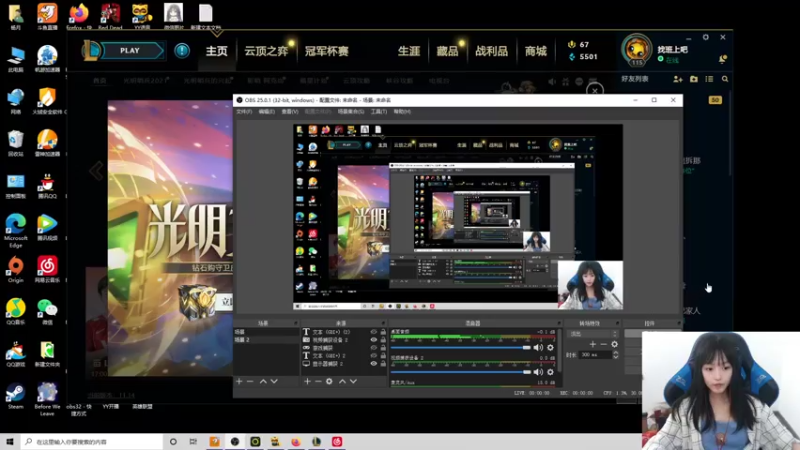Viewport: 800px width, 450px height.
Task: Remove the selected scene with the minus icon
Action: pyautogui.click(x=250, y=381)
